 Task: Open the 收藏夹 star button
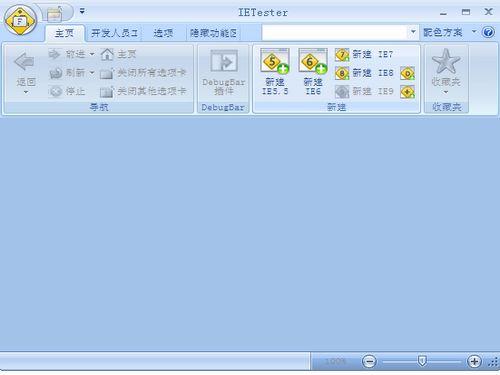[x=446, y=68]
